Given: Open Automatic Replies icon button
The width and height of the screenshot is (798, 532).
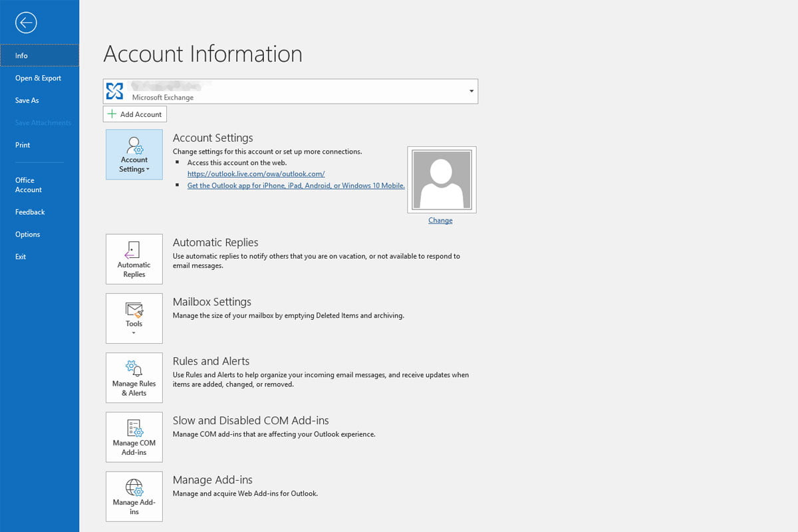Looking at the screenshot, I should click(134, 259).
